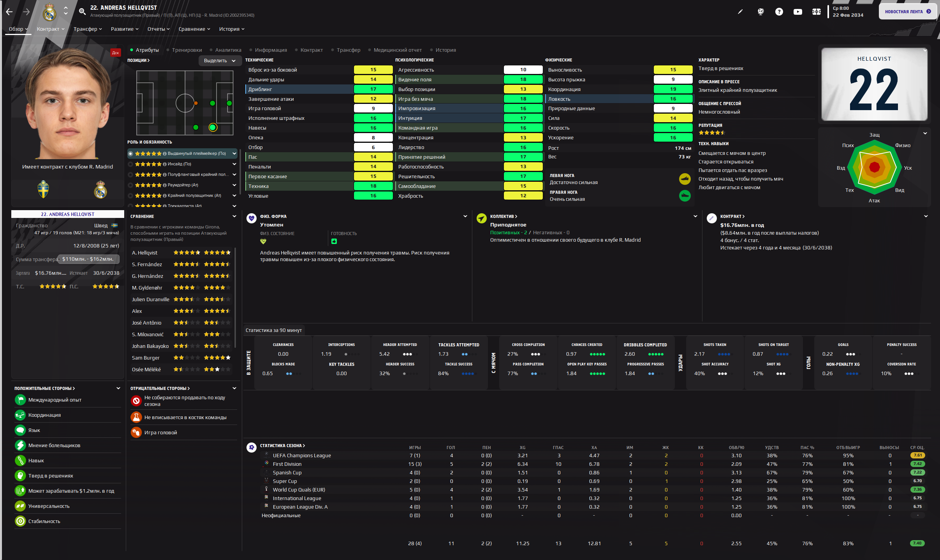Screen dimensions: 940x560
Task: Expand the Сравнение panel chevron
Action: point(234,216)
